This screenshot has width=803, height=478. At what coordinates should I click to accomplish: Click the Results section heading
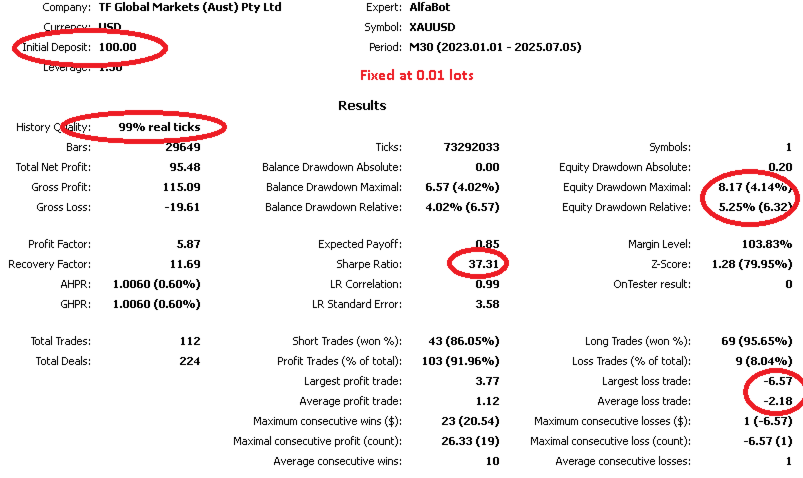coord(362,105)
